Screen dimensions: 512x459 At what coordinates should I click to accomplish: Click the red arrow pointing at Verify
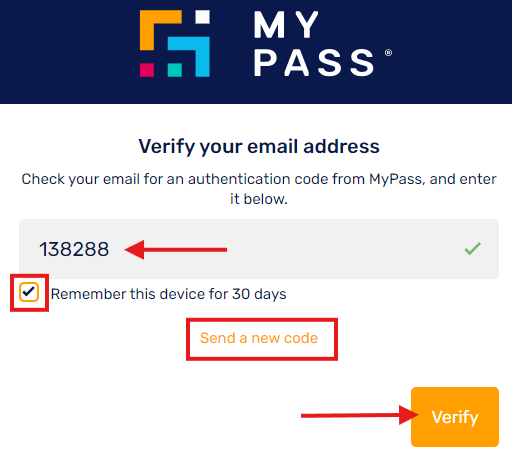pyautogui.click(x=359, y=415)
